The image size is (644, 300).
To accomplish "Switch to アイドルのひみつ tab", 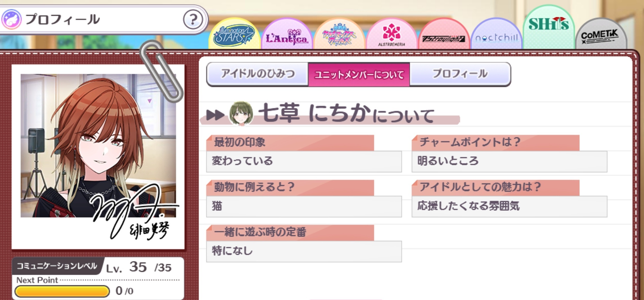I will click(258, 74).
